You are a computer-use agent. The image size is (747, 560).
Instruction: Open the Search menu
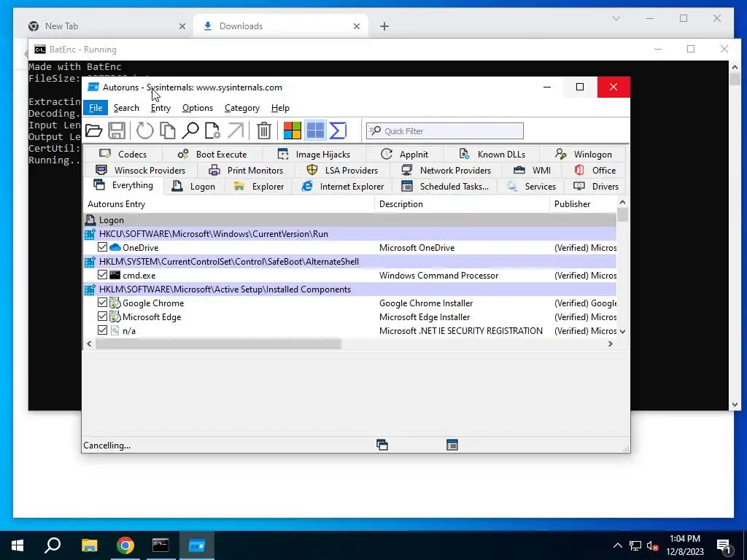(126, 108)
